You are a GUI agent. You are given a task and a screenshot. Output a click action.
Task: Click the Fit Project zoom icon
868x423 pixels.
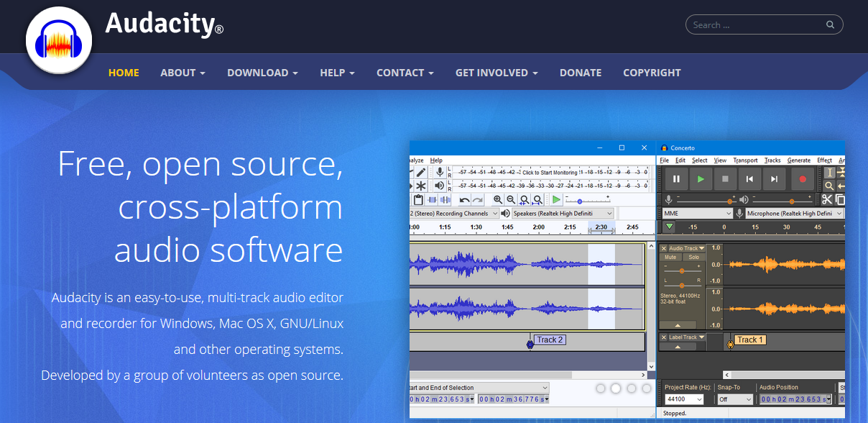(537, 200)
